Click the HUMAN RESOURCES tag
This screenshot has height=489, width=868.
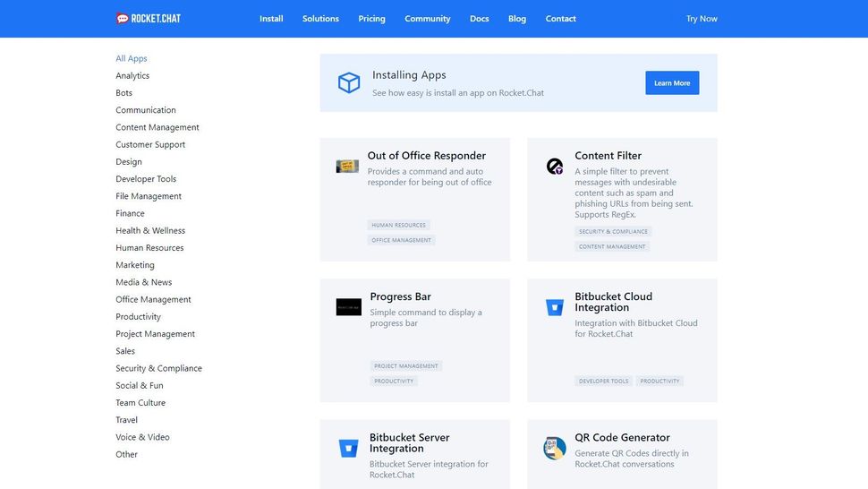pyautogui.click(x=398, y=224)
